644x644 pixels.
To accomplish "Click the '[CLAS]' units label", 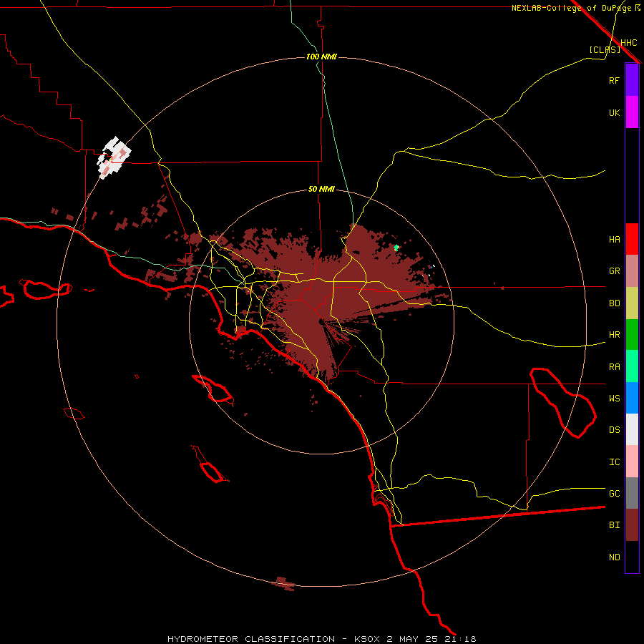I will [x=604, y=49].
